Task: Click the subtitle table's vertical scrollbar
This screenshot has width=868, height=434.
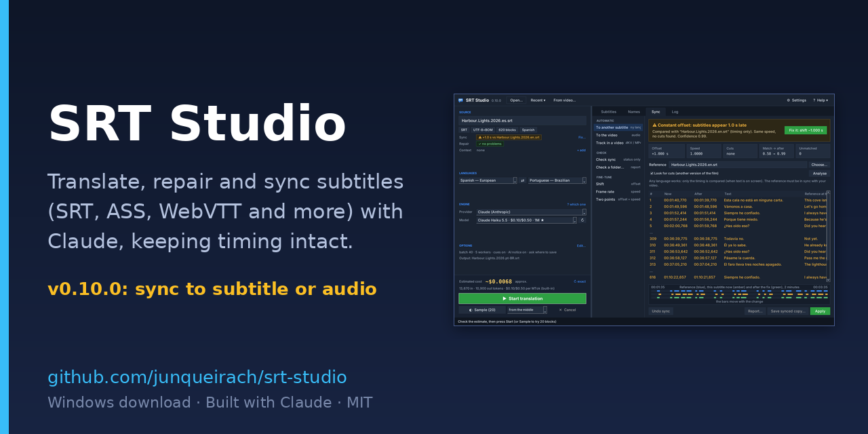Action: pos(828,236)
